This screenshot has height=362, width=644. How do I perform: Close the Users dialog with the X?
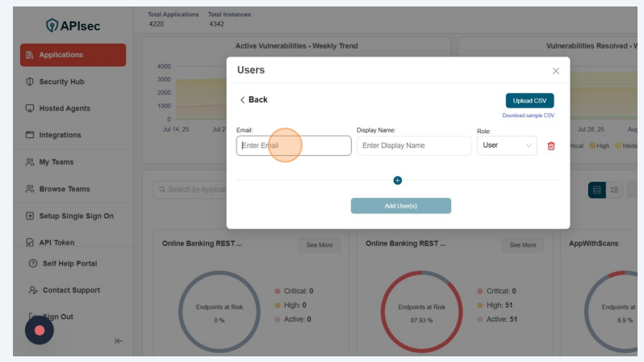[555, 71]
